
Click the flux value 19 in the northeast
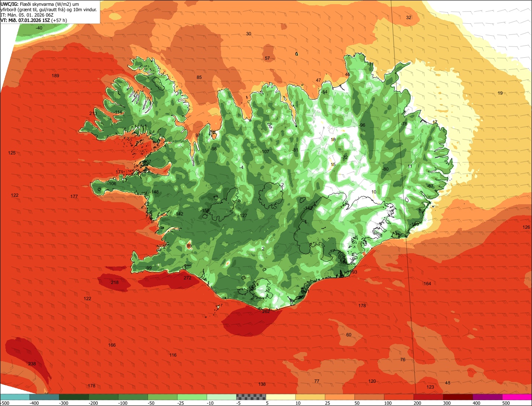click(x=500, y=93)
